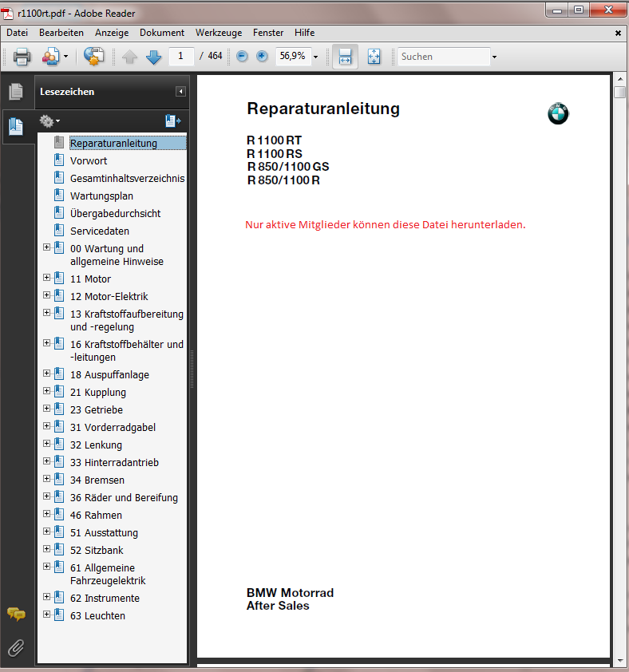Click the Print icon in toolbar
This screenshot has height=672, width=629.
pos(22,57)
